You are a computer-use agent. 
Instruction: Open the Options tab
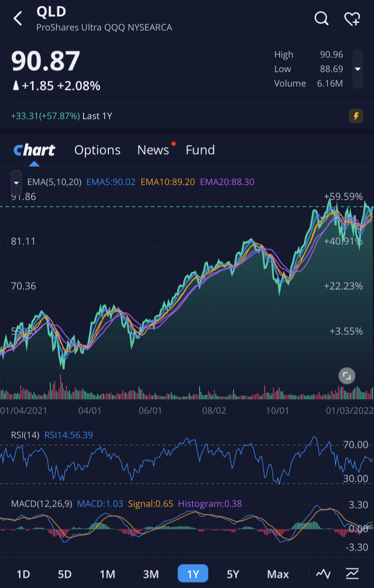coord(98,150)
